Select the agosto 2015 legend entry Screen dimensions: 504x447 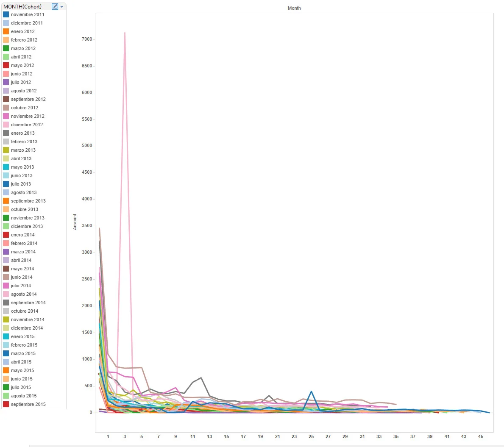click(24, 396)
